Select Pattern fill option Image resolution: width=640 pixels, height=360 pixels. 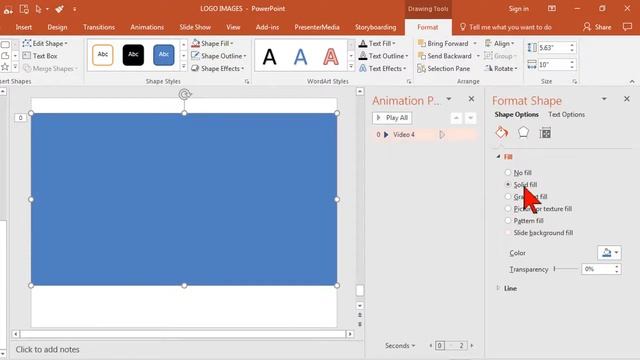coord(524,220)
